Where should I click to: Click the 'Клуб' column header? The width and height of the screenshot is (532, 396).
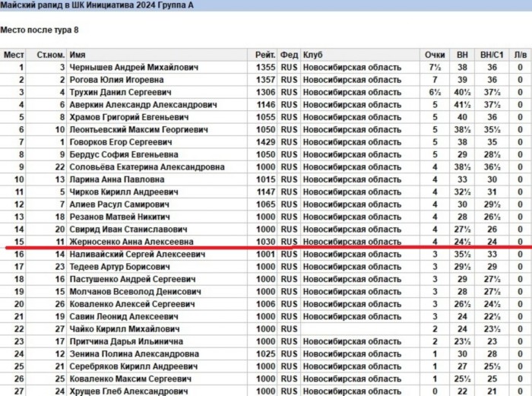click(x=313, y=55)
